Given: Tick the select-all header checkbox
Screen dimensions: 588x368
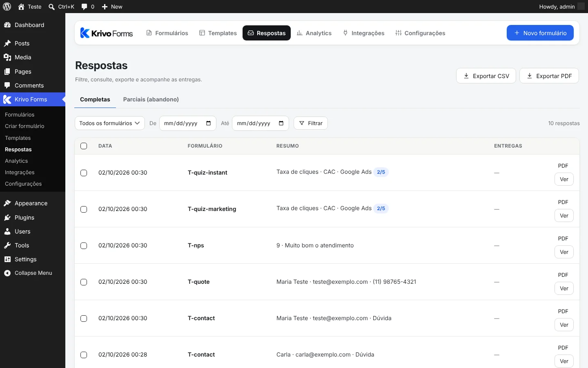Looking at the screenshot, I should [84, 146].
